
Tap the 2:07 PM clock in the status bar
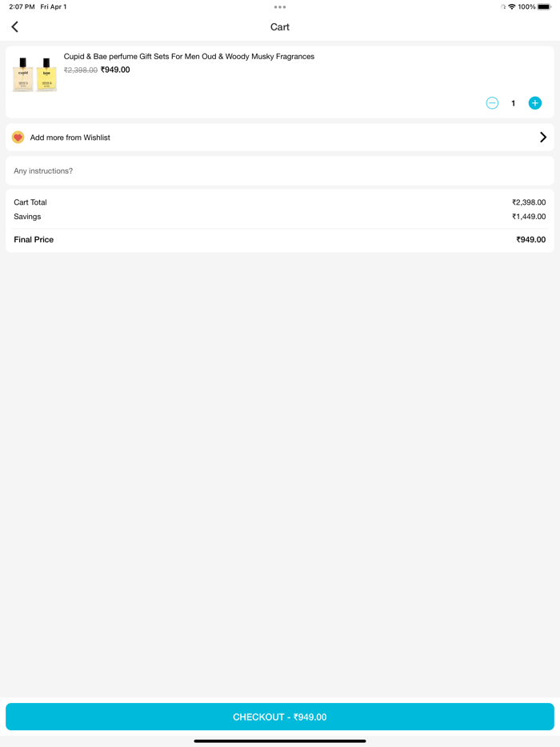coord(22,7)
